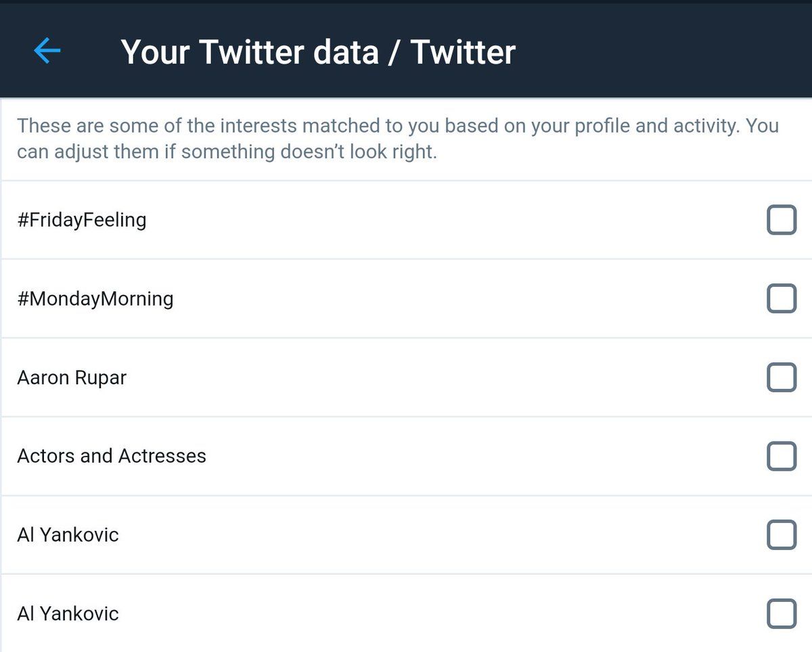Check the #FridayFeeling interest checkbox
The width and height of the screenshot is (812, 652).
coord(781,220)
